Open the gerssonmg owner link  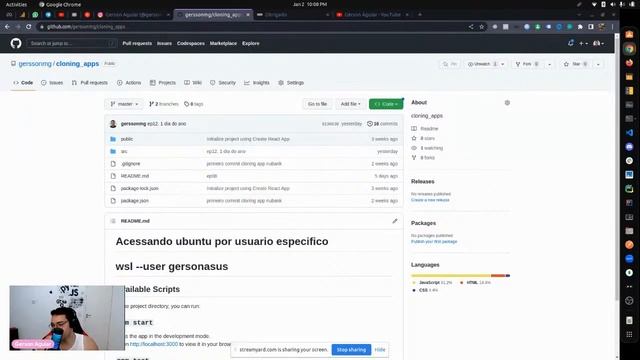pyautogui.click(x=35, y=64)
